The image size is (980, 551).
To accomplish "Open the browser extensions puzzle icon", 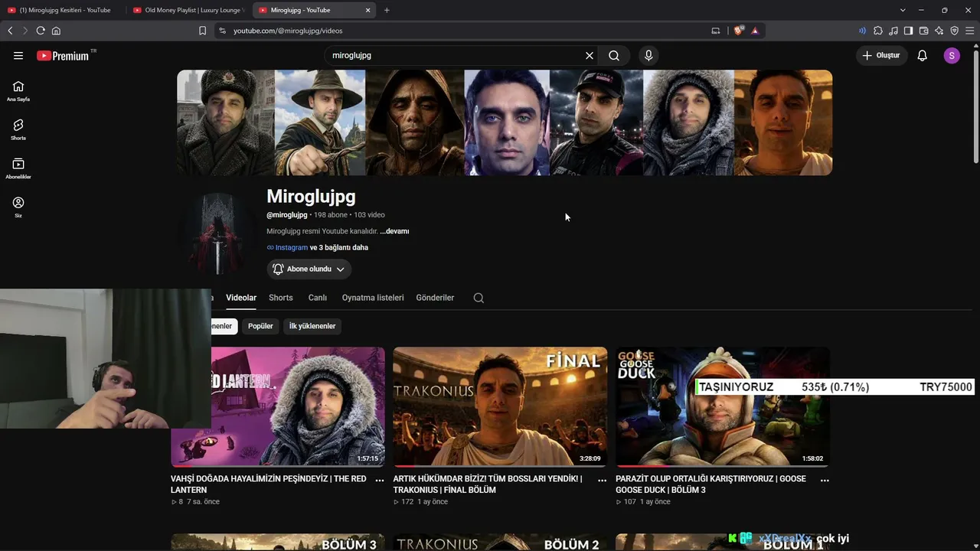I will (878, 31).
